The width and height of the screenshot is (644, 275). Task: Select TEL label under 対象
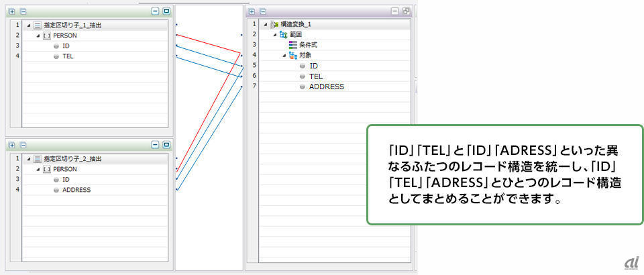pyautogui.click(x=316, y=76)
